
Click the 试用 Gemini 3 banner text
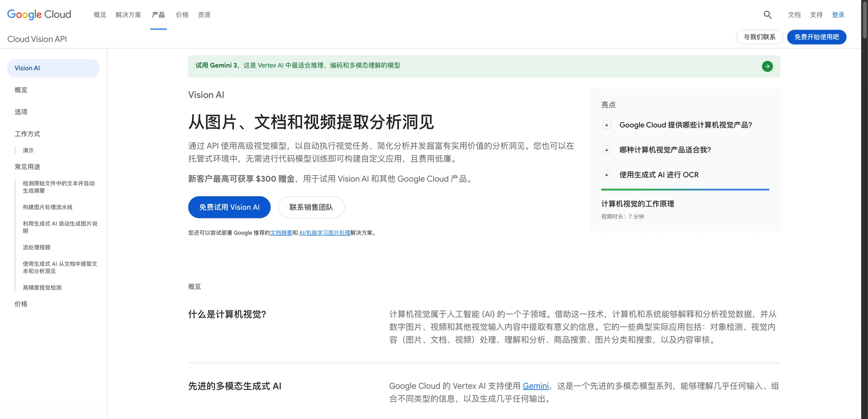[298, 66]
